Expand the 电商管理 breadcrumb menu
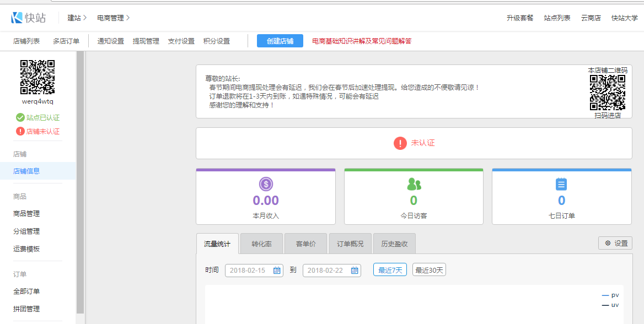644x324 pixels. 113,18
